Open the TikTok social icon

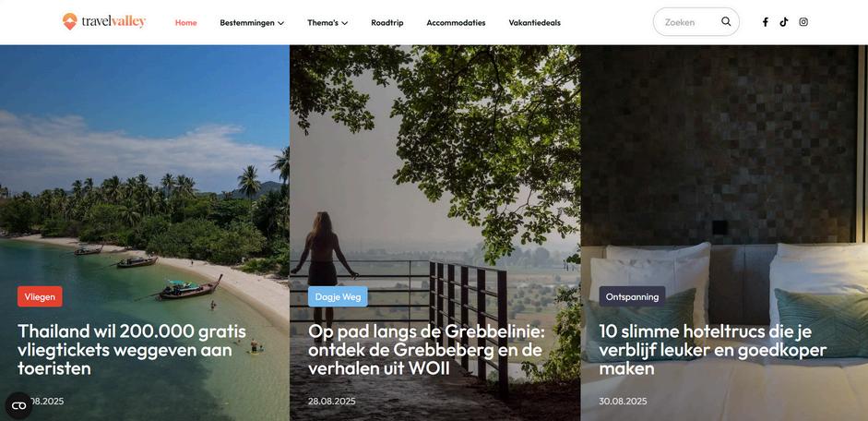[784, 22]
